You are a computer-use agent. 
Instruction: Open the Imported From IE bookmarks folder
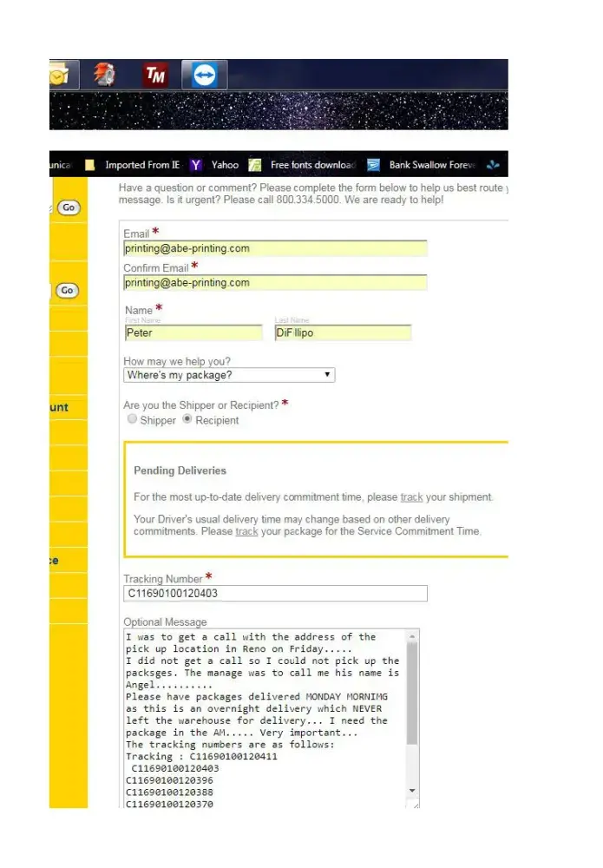coord(134,165)
